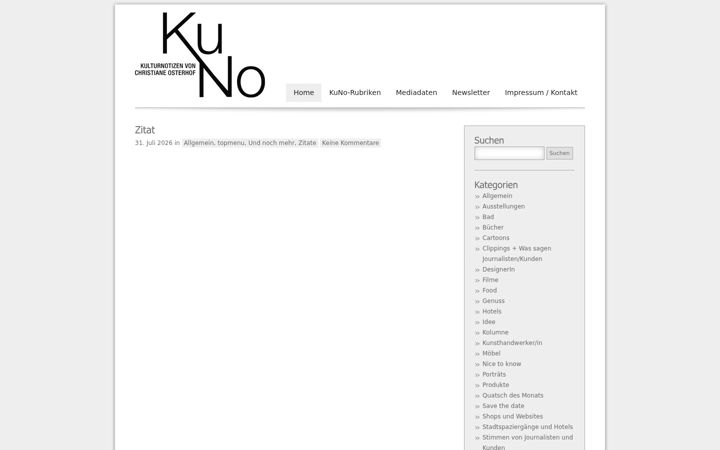Click the Und noch mehr tag
This screenshot has width=720, height=450.
(271, 143)
